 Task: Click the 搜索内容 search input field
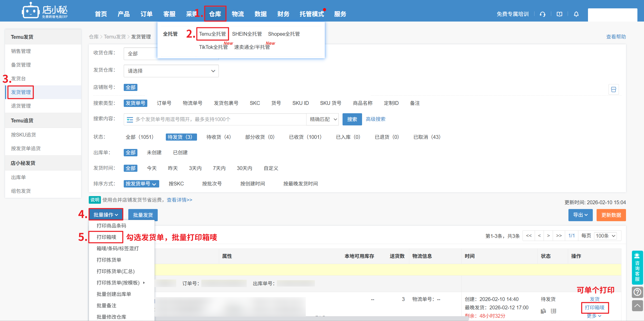tap(216, 119)
